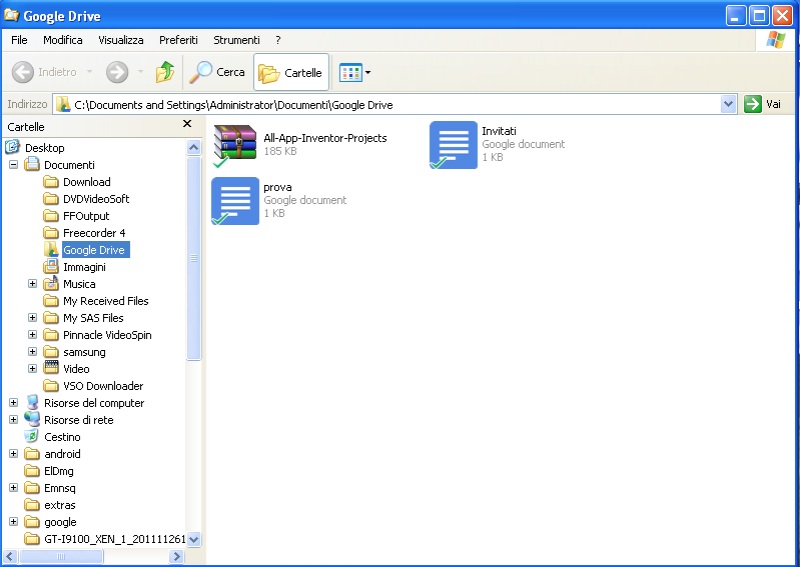Open the All-App-Inventor-Projects archive icon
This screenshot has width=800, height=567.
[235, 145]
